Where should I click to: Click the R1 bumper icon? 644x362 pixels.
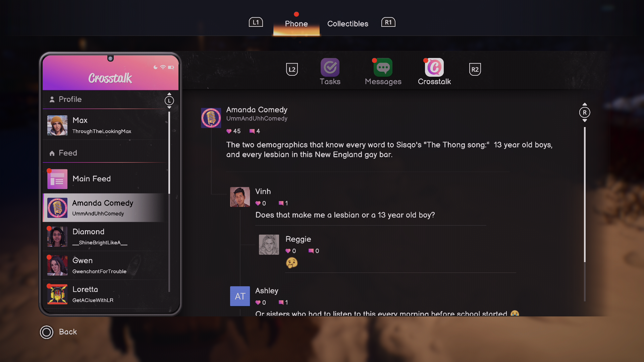388,22
